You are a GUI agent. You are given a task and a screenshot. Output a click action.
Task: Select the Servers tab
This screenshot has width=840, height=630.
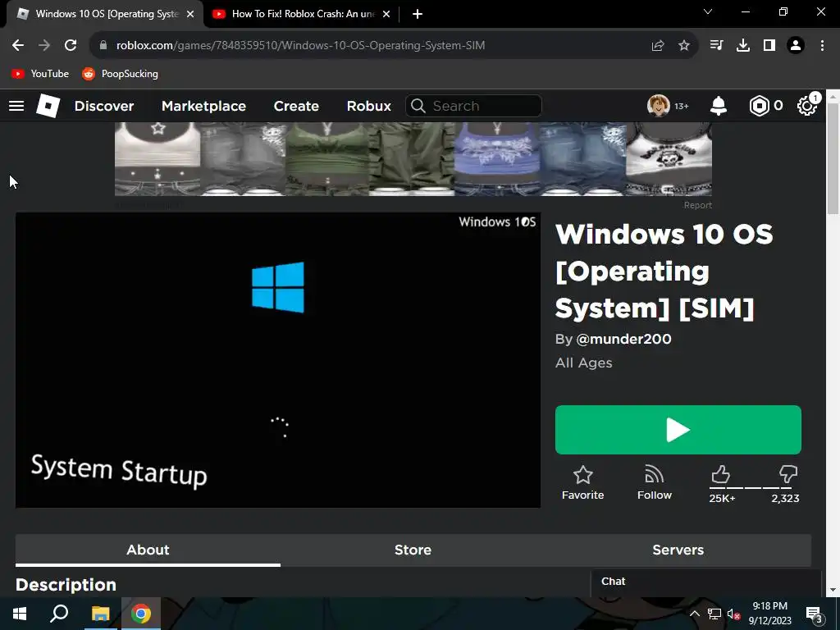pos(678,550)
